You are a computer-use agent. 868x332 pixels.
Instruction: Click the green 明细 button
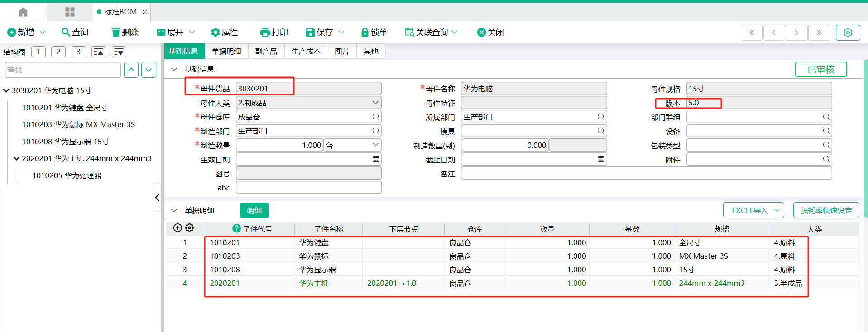[254, 210]
